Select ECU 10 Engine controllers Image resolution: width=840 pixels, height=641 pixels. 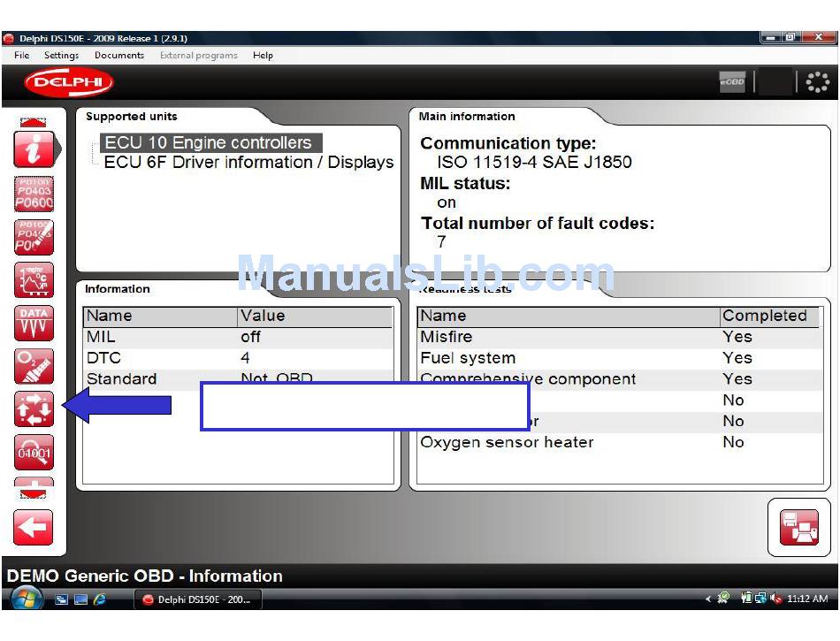pyautogui.click(x=211, y=143)
